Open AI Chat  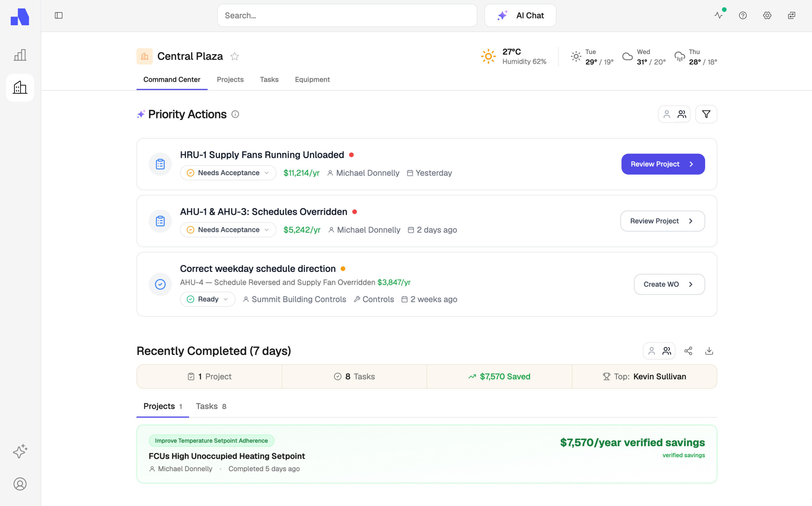pos(520,16)
